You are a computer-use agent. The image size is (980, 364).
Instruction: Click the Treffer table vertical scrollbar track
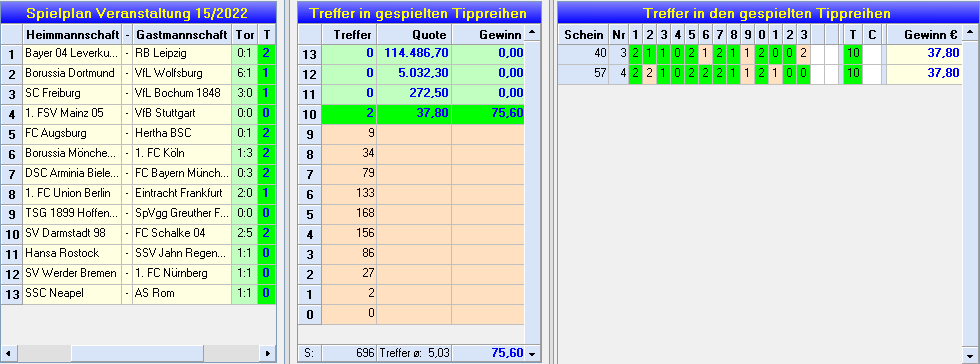(x=532, y=194)
